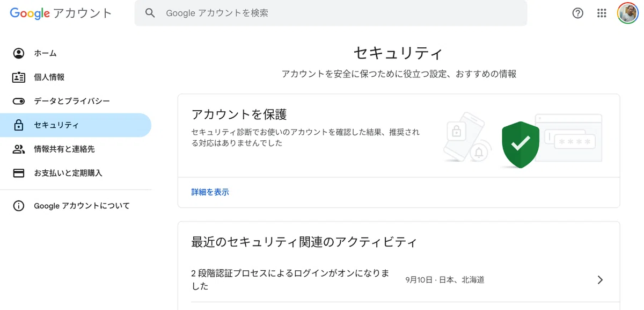The height and width of the screenshot is (310, 644).
Task: Open the profile avatar picture
Action: click(627, 13)
